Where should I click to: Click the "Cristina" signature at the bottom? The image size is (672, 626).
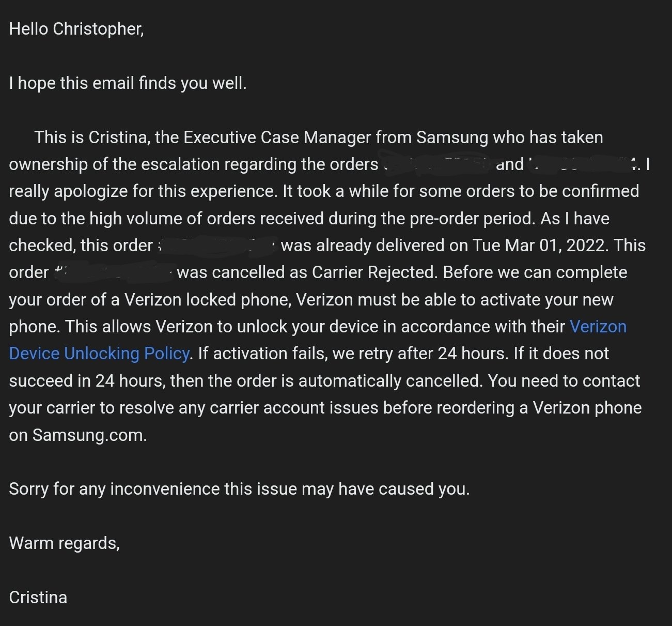coord(38,598)
